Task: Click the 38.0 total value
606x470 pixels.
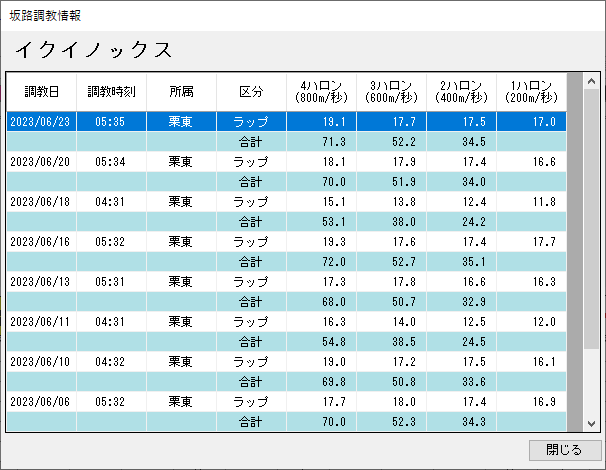Action: tap(391, 222)
